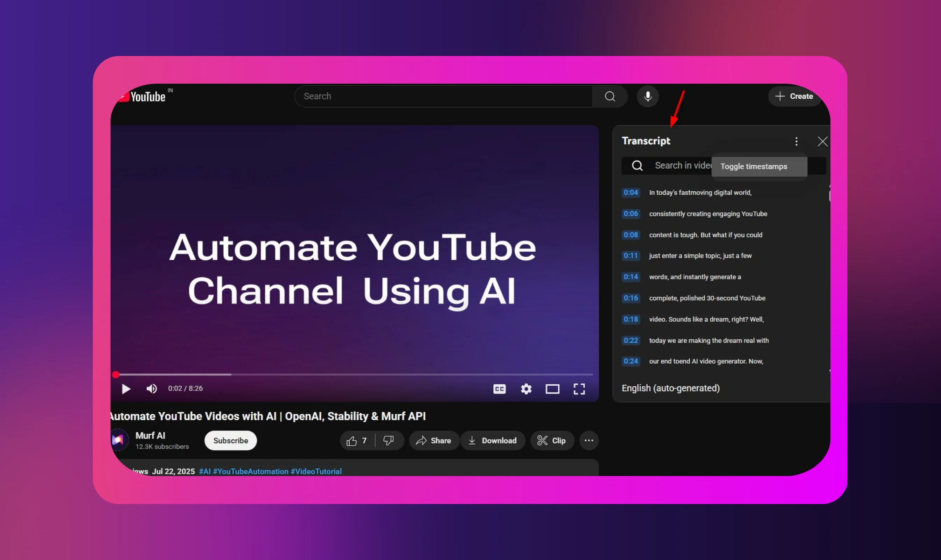Click the main YouTube Search field
This screenshot has height=560, width=941.
click(x=444, y=96)
